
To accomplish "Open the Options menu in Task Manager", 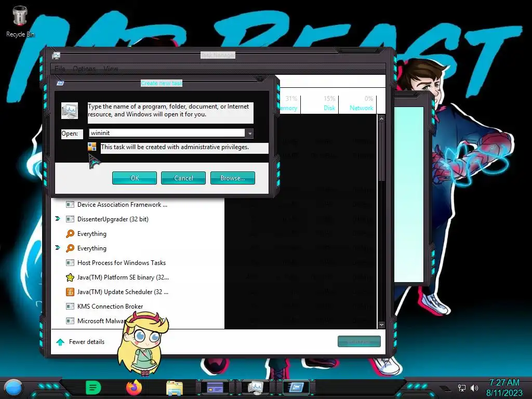I will click(x=84, y=69).
